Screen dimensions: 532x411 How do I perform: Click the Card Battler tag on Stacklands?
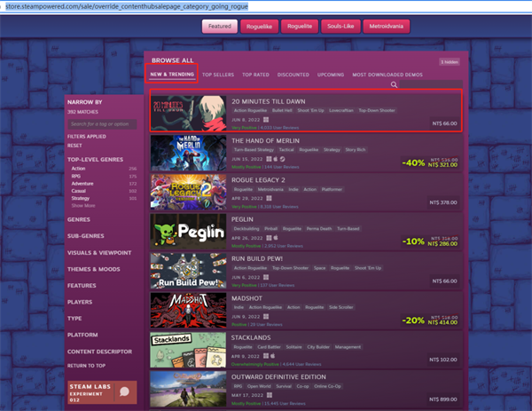[269, 347]
